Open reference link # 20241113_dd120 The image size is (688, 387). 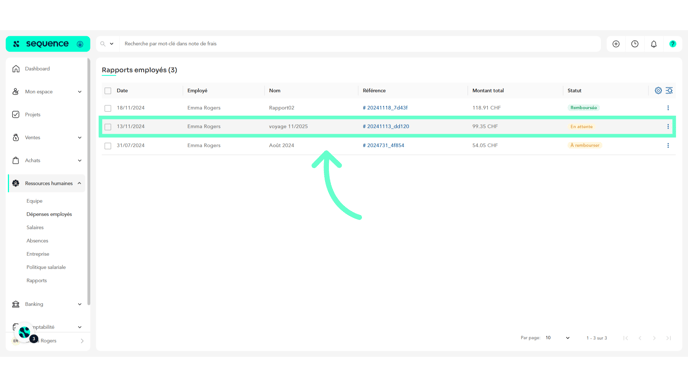[386, 126]
